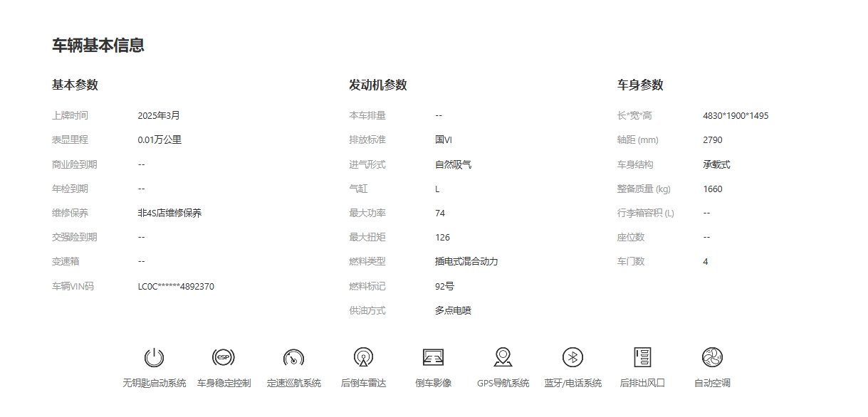The width and height of the screenshot is (868, 417).
Task: Click the 车辆VIN码 label
Action: click(73, 286)
